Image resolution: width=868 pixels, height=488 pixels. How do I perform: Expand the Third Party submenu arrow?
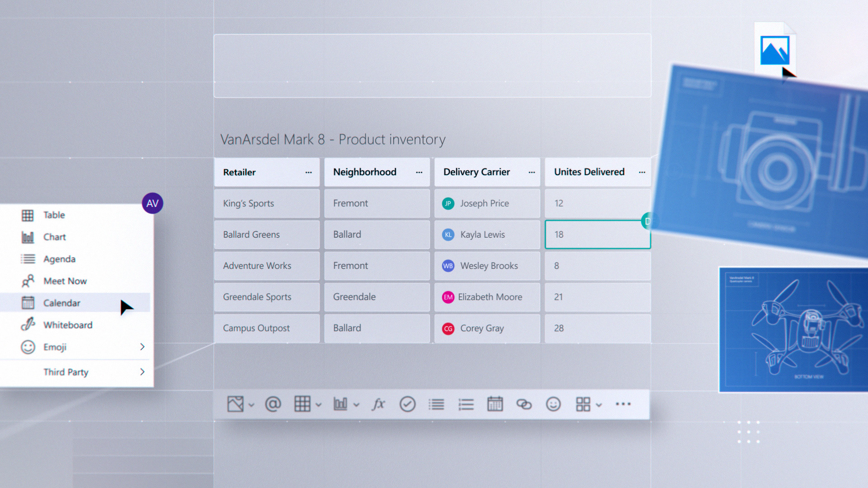click(142, 371)
